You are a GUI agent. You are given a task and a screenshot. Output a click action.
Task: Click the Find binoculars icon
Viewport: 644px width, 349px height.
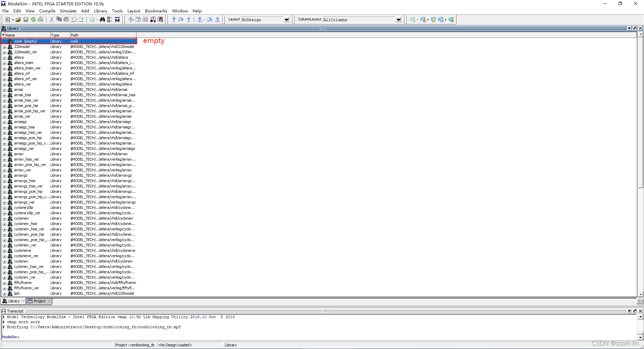pos(103,20)
